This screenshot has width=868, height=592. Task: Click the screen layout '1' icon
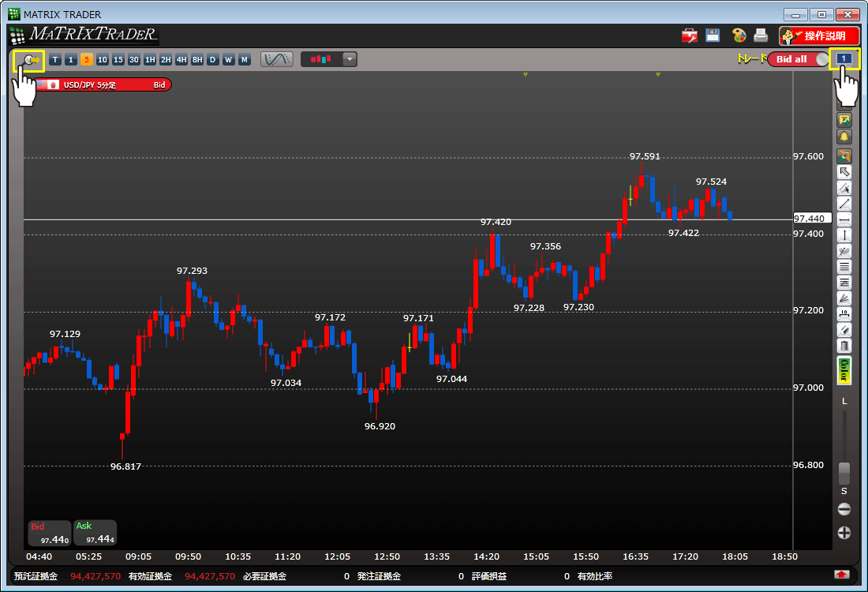tap(844, 58)
